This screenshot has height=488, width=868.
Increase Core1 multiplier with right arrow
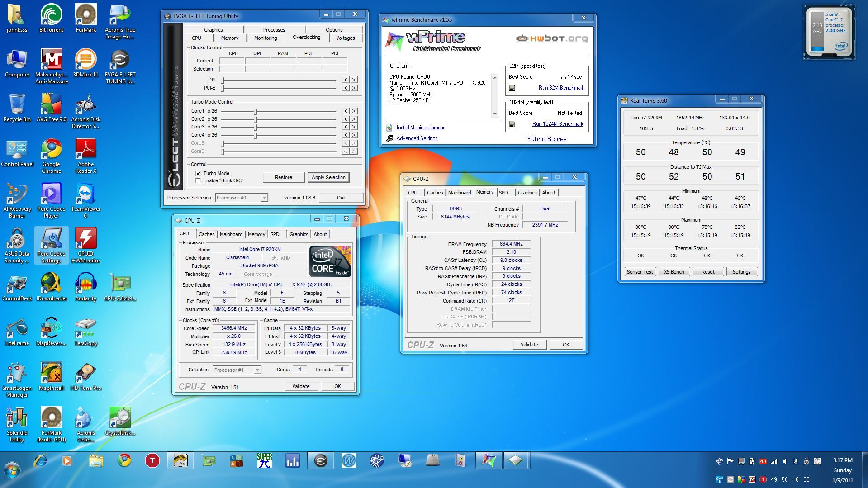coord(354,111)
